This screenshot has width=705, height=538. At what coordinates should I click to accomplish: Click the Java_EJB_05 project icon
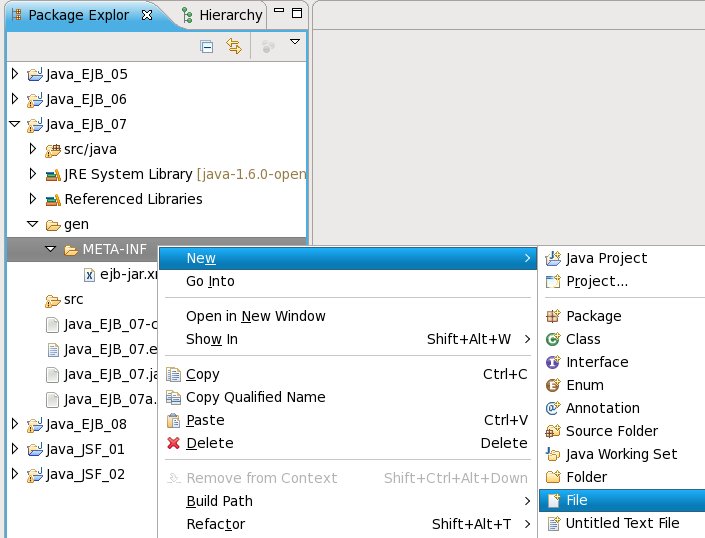tap(35, 74)
